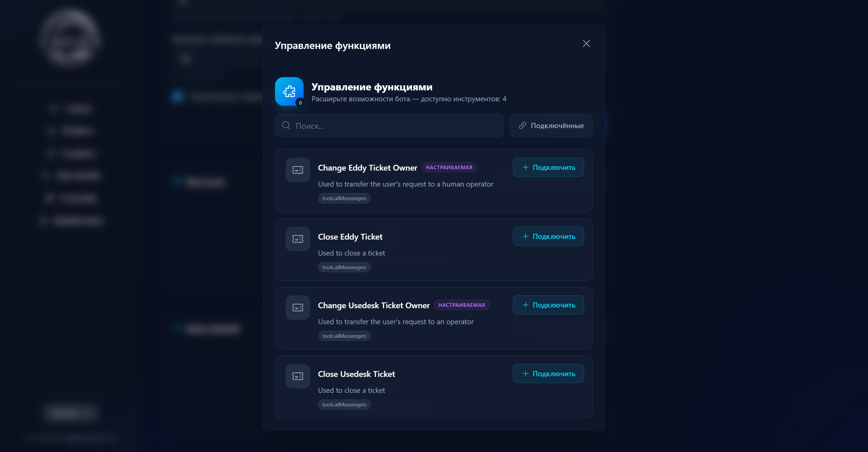Click tools.allMessengers tag under Close Usedesk Ticket
Screen dimensions: 868x452
[x=344, y=405]
